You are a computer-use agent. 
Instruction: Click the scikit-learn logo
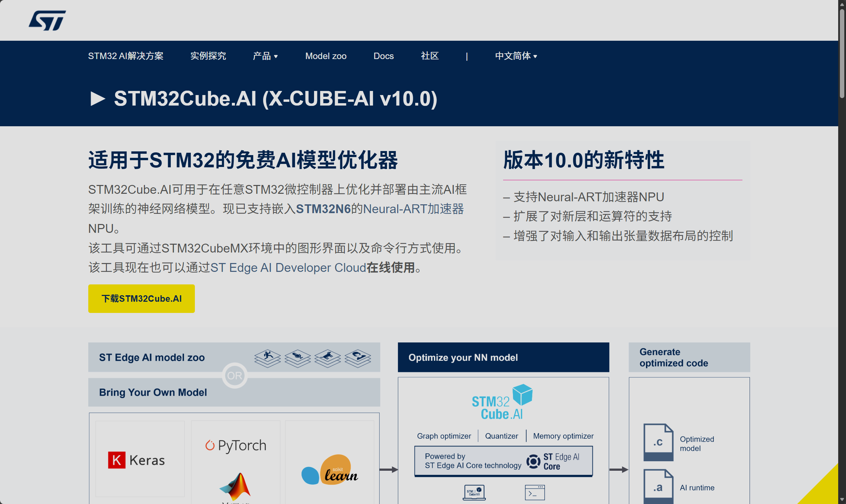click(x=330, y=470)
